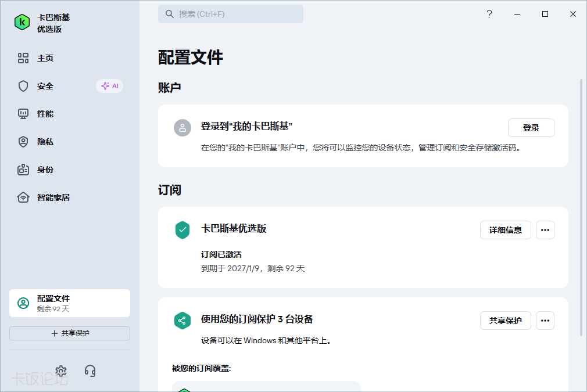Viewport: 587px width, 392px height.
Task: Click the green shield check subscription icon
Action: (x=182, y=230)
